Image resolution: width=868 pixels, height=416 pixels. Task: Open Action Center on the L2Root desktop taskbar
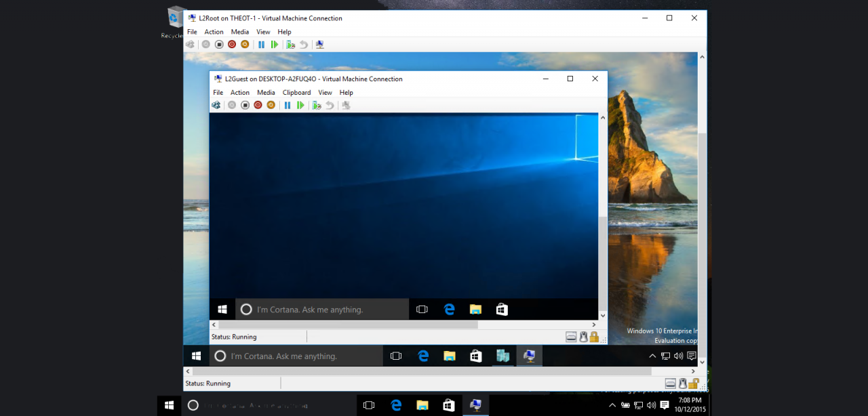tap(692, 356)
